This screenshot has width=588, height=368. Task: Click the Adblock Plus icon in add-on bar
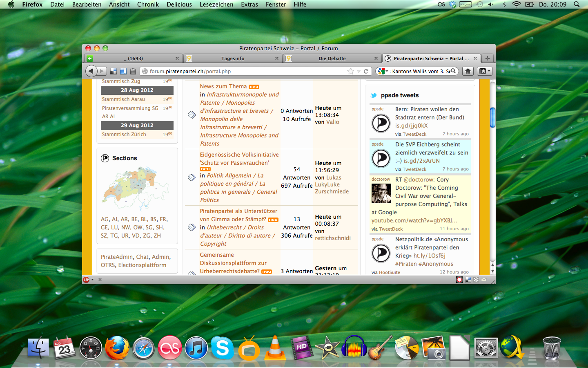point(86,280)
